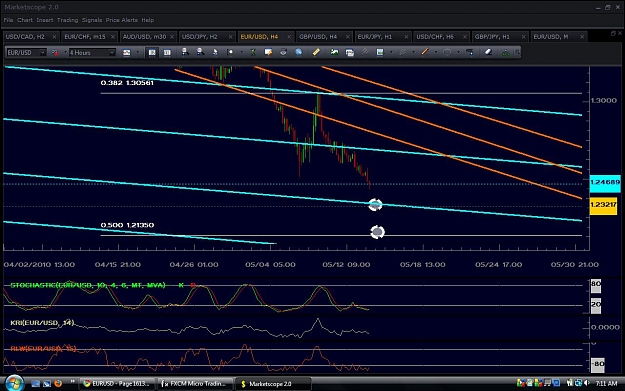This screenshot has width=625, height=391.
Task: Click the zoom in magnifier icon
Action: 185,52
